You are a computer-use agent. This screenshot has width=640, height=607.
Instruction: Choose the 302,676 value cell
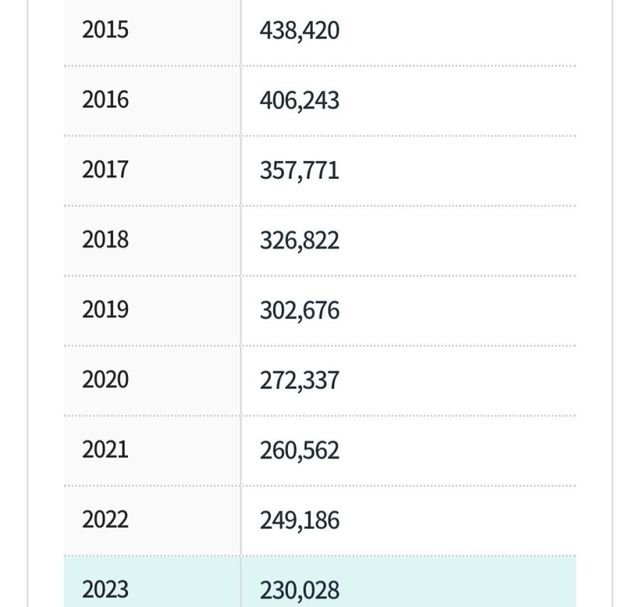click(299, 311)
